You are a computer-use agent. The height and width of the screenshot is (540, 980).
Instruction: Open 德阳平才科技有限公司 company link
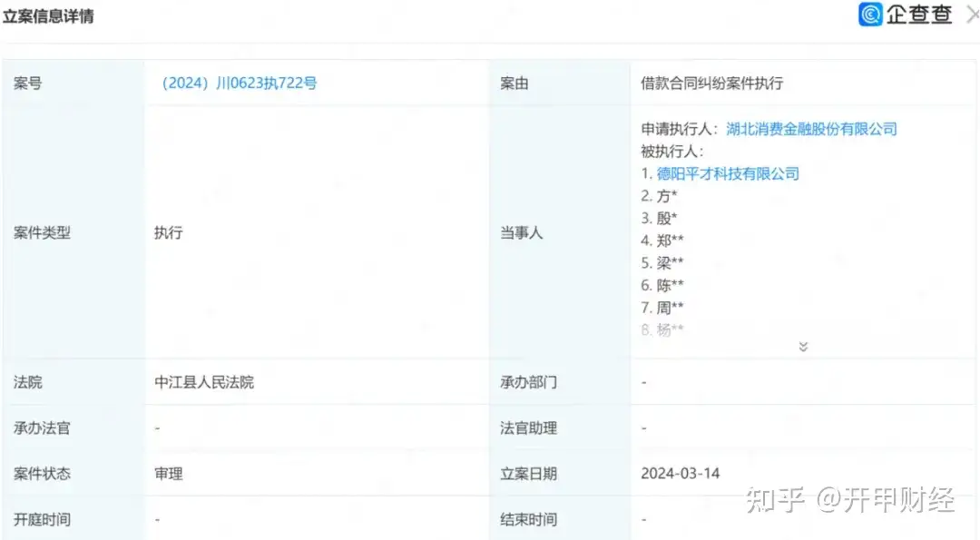click(728, 173)
